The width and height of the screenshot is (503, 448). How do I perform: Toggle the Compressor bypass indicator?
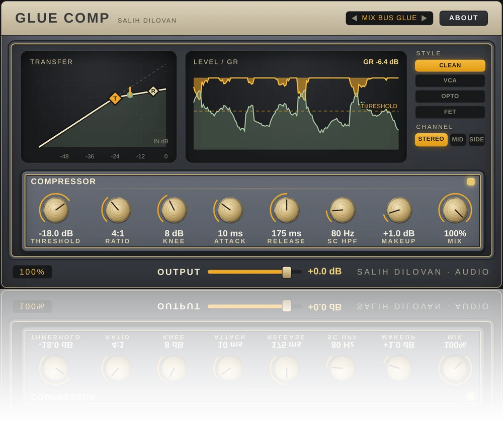[471, 182]
